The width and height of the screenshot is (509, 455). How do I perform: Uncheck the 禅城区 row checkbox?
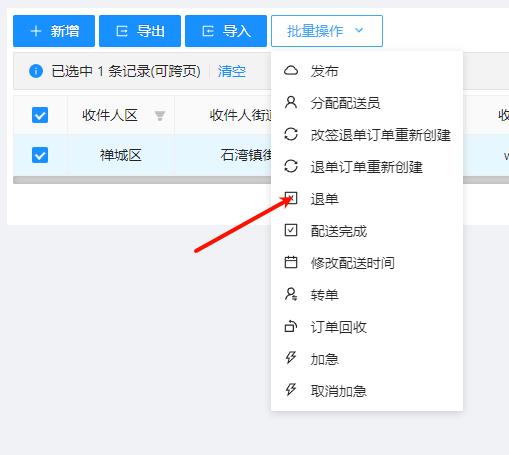[x=40, y=155]
